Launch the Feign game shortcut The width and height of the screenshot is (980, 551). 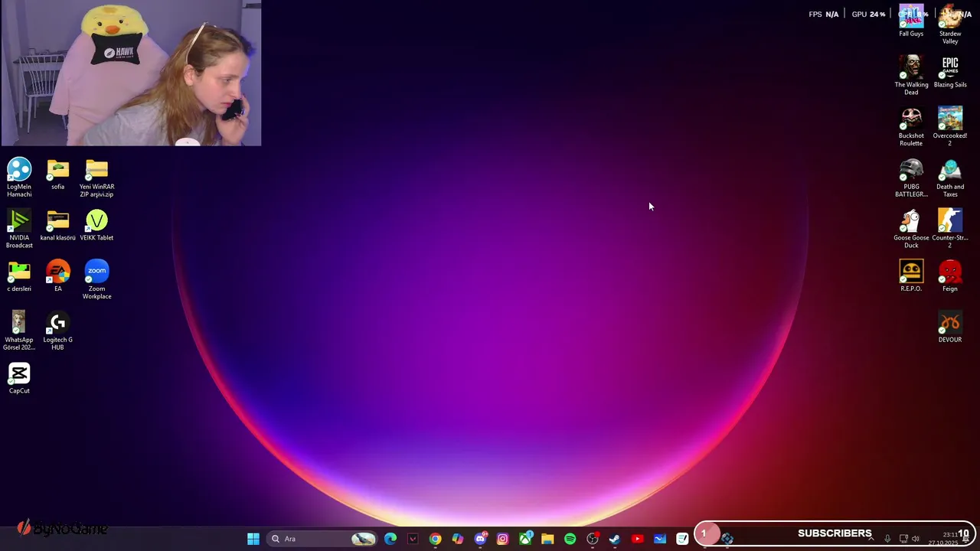[x=950, y=276]
